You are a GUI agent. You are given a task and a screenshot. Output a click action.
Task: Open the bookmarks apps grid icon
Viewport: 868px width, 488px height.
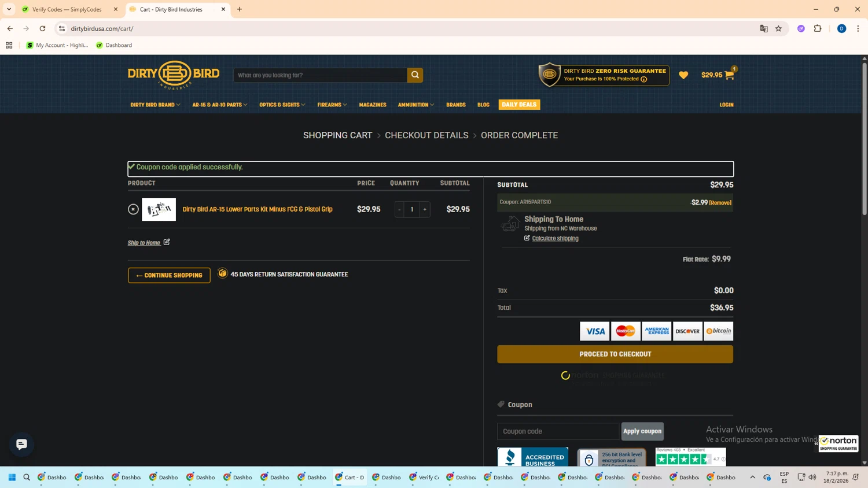[x=9, y=45]
